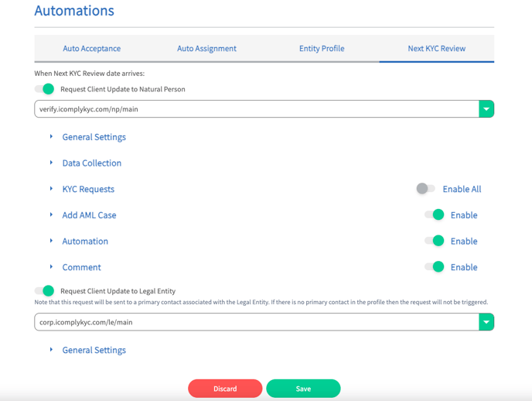Select the Entity Profile tab
532x401 pixels.
point(322,49)
